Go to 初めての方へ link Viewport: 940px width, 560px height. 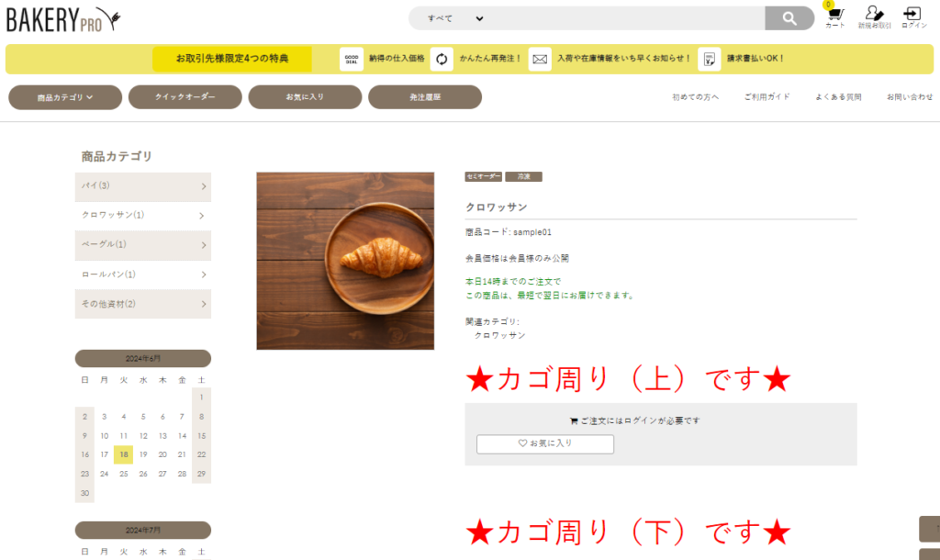point(695,97)
